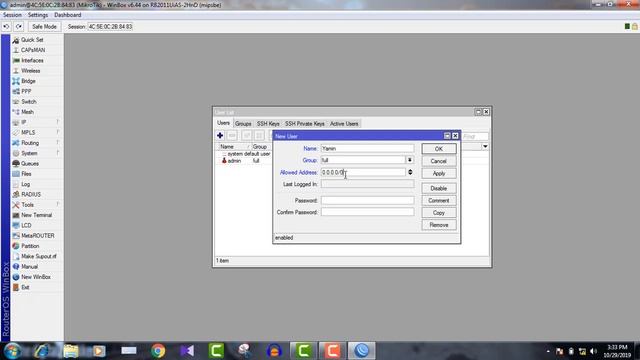Viewport: 640px width, 360px height.
Task: Open Files menu item
Action: pos(26,174)
